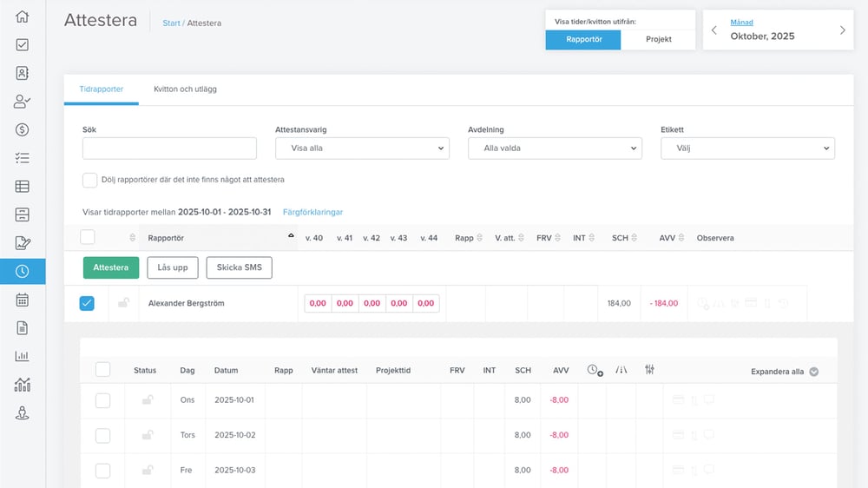Switch to Kvitton och utlägg tab

(185, 89)
